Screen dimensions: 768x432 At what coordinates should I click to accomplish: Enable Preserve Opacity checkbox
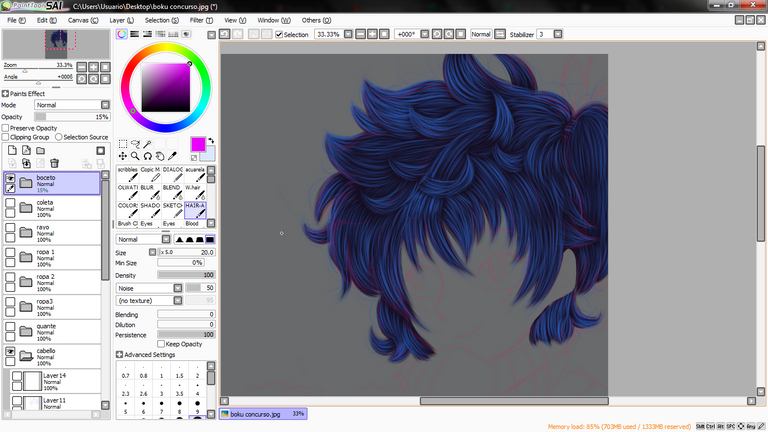[6, 128]
